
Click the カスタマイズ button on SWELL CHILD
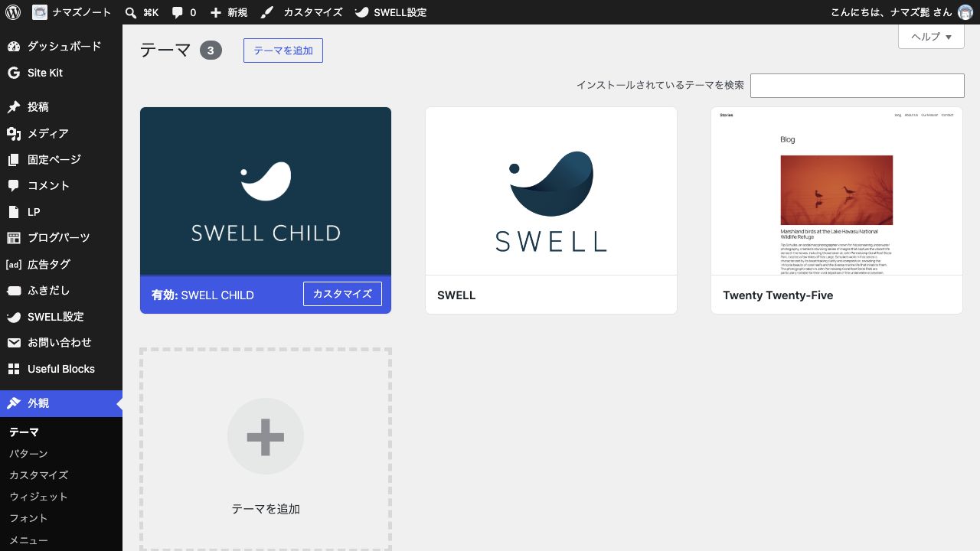[x=342, y=294]
